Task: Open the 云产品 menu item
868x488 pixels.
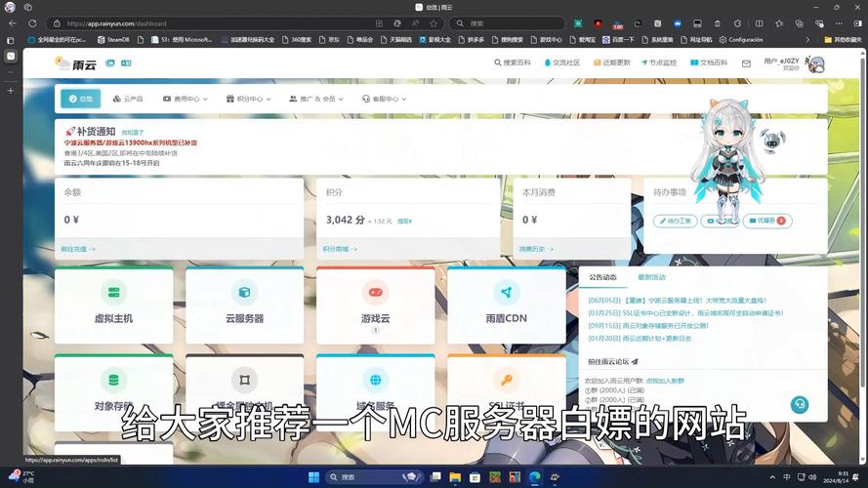Action: point(128,99)
